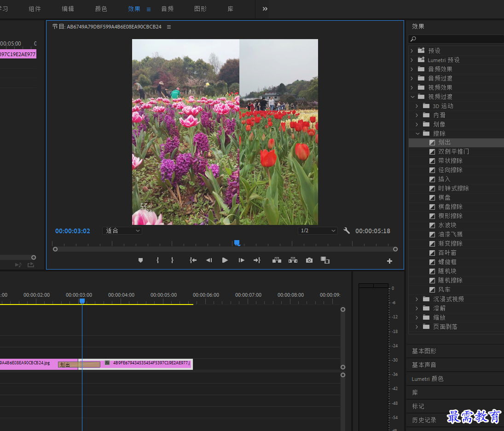Expand the Lumetri 预设 folder
The width and height of the screenshot is (504, 431).
412,60
